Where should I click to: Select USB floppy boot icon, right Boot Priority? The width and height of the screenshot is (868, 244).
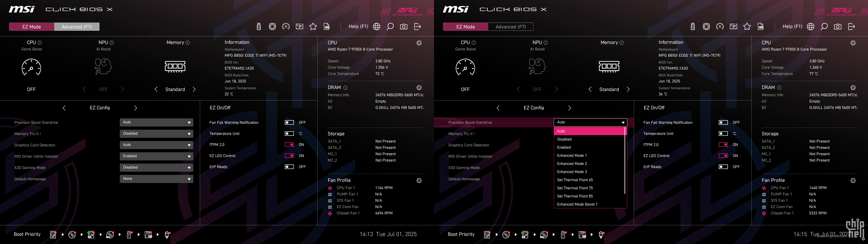(582, 235)
